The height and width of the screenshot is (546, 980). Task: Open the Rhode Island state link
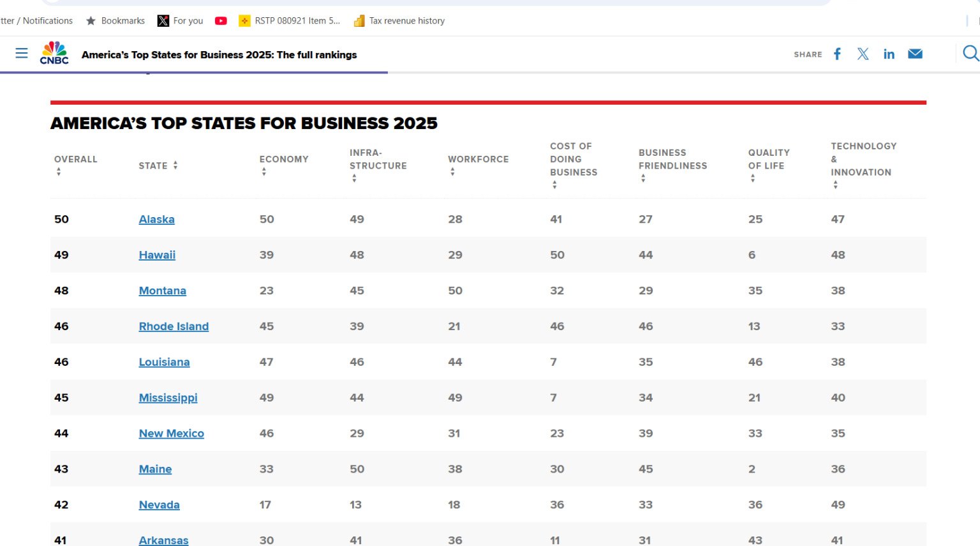[174, 326]
